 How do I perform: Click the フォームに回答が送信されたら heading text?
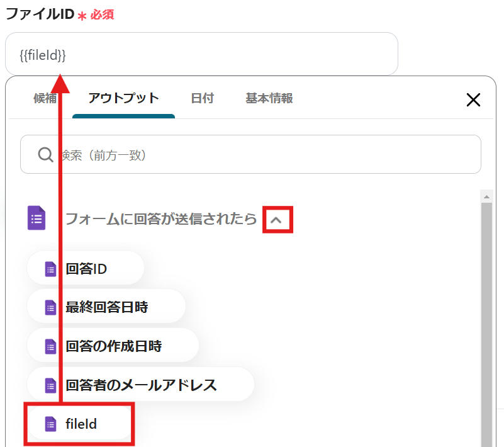pos(160,219)
